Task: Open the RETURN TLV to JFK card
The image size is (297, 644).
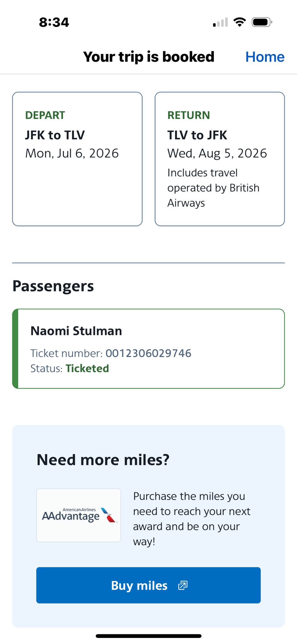Action: pos(219,159)
